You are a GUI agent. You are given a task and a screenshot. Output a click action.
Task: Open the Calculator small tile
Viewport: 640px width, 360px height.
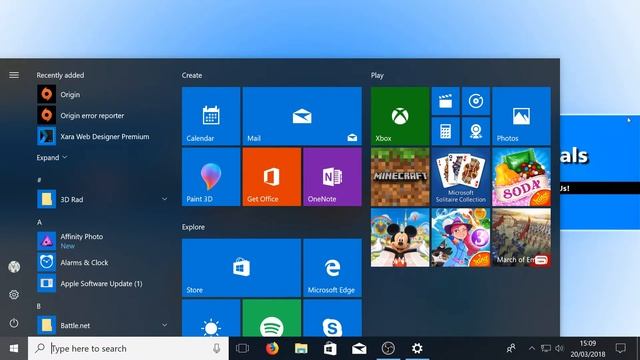(x=445, y=131)
